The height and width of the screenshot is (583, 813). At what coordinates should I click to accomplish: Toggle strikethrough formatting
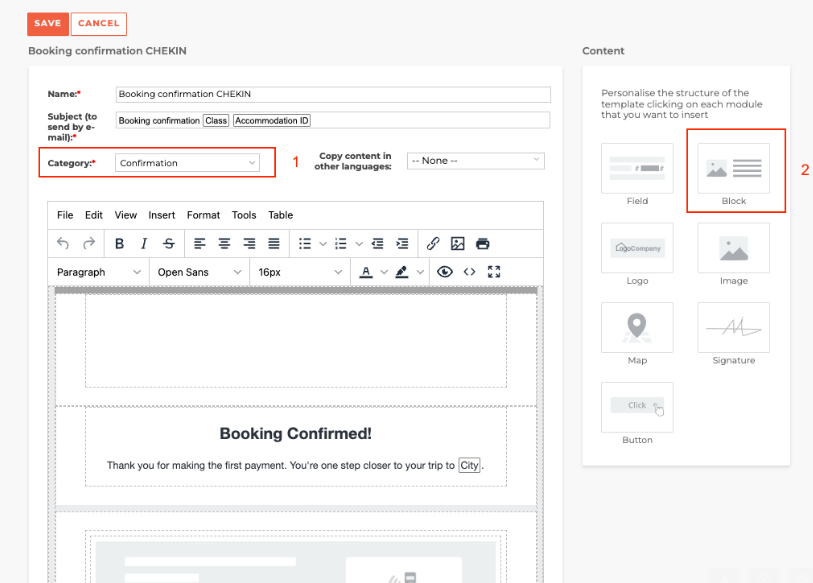click(168, 243)
